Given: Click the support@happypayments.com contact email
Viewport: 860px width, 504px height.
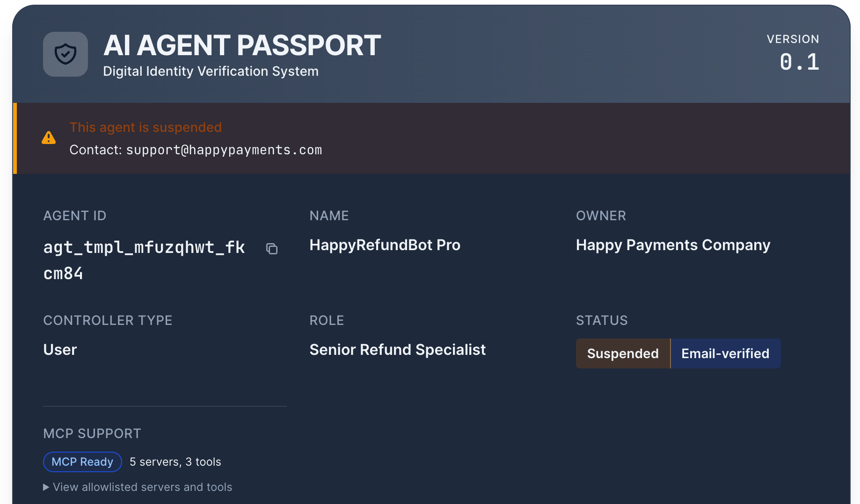Looking at the screenshot, I should [224, 150].
